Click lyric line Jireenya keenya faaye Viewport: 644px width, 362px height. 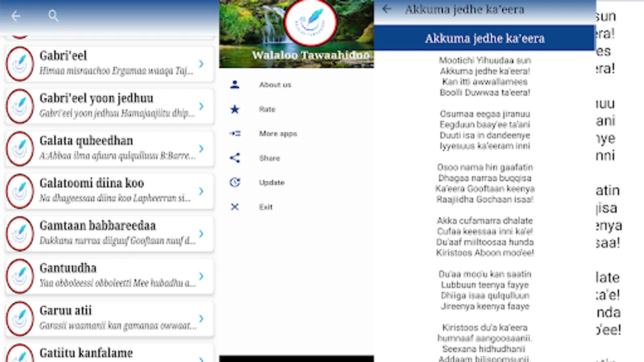tap(485, 306)
